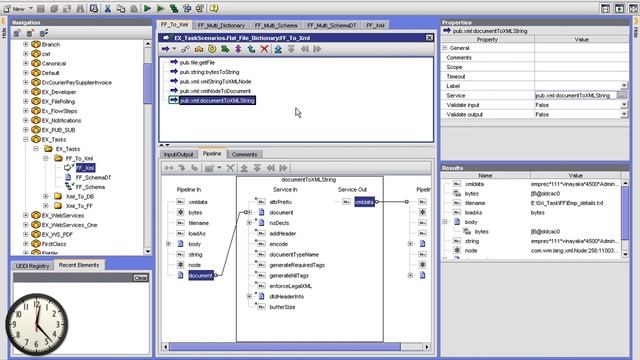Screen dimensions: 640x360
Task: Click the Save icon in main toolbar
Action: (x=41, y=8)
